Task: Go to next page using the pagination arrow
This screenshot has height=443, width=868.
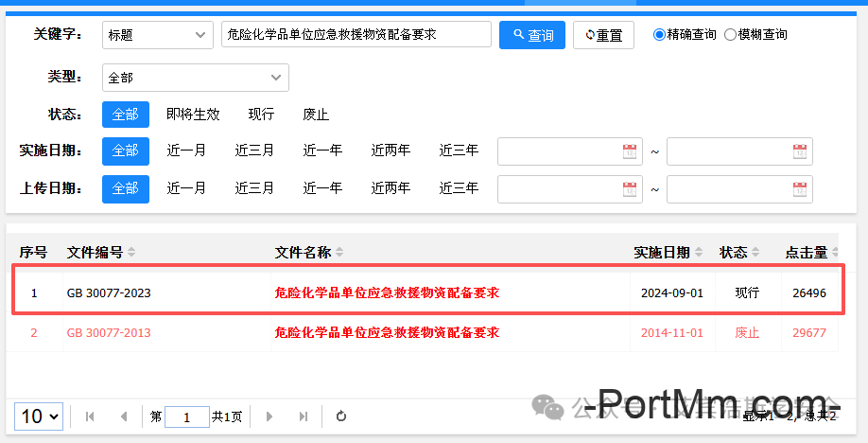Action: coord(269,416)
